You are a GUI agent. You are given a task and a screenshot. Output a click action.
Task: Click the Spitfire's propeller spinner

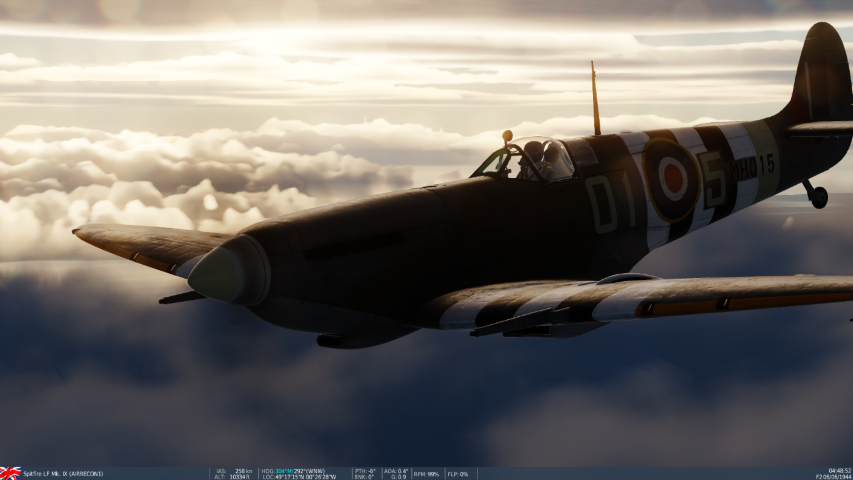(228, 272)
